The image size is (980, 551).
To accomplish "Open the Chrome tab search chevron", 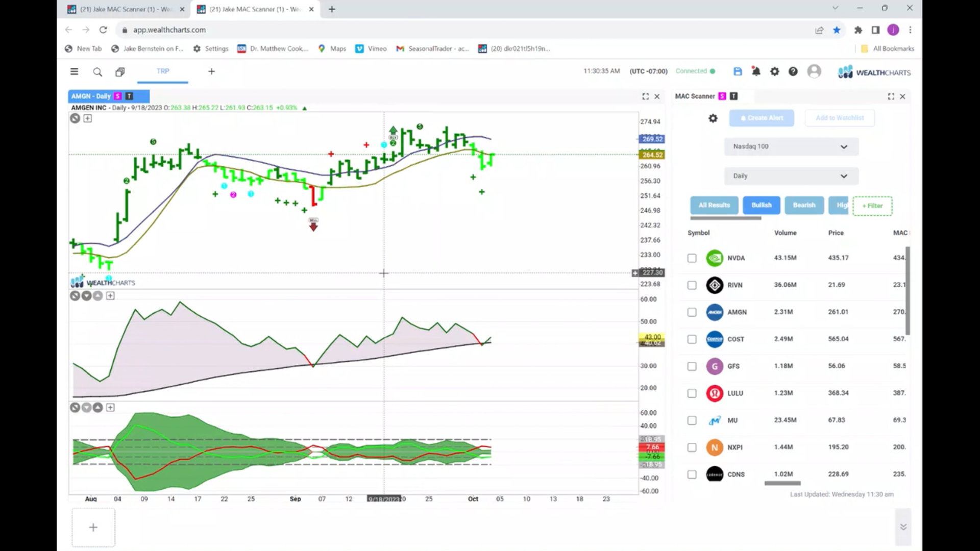I will pos(835,8).
